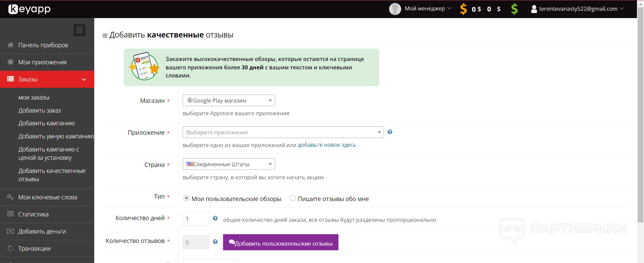
Task: Click help icon next to application dropdown
Action: pyautogui.click(x=390, y=132)
